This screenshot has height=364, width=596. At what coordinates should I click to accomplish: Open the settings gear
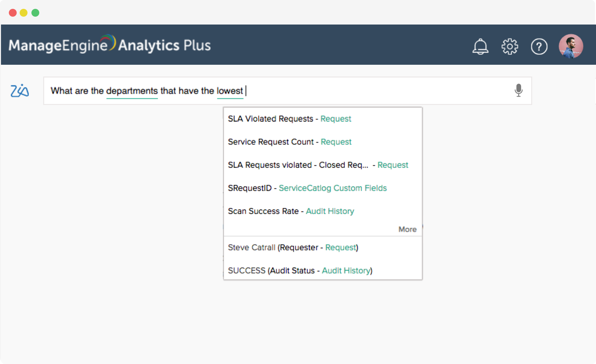(510, 46)
